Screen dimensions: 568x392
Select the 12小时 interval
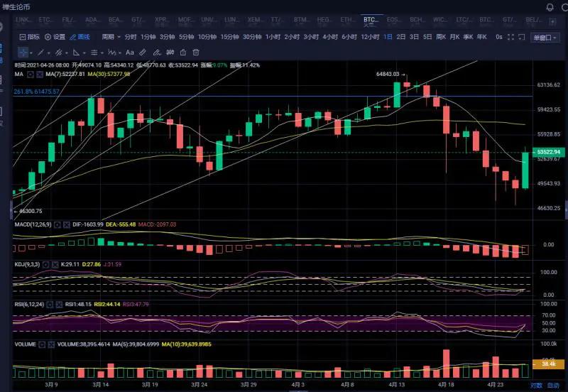coord(370,37)
